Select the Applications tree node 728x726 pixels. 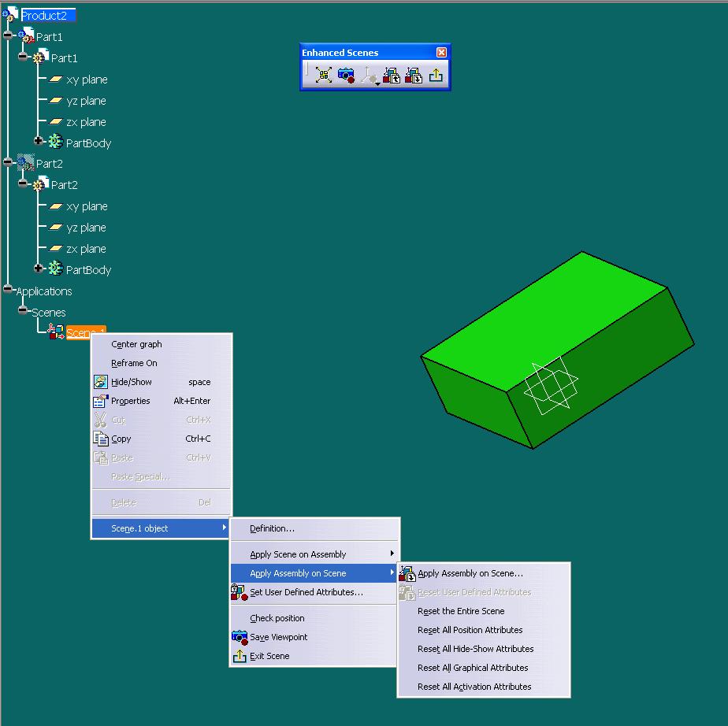click(44, 291)
